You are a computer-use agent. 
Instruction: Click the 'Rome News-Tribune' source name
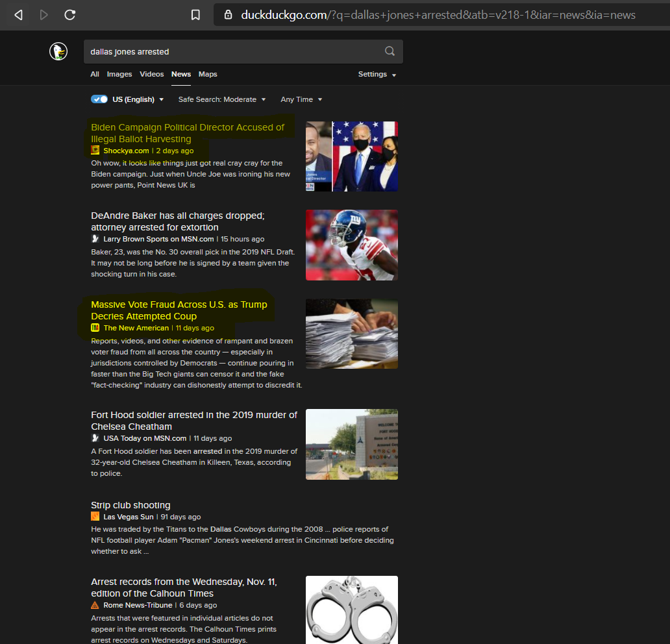[138, 605]
